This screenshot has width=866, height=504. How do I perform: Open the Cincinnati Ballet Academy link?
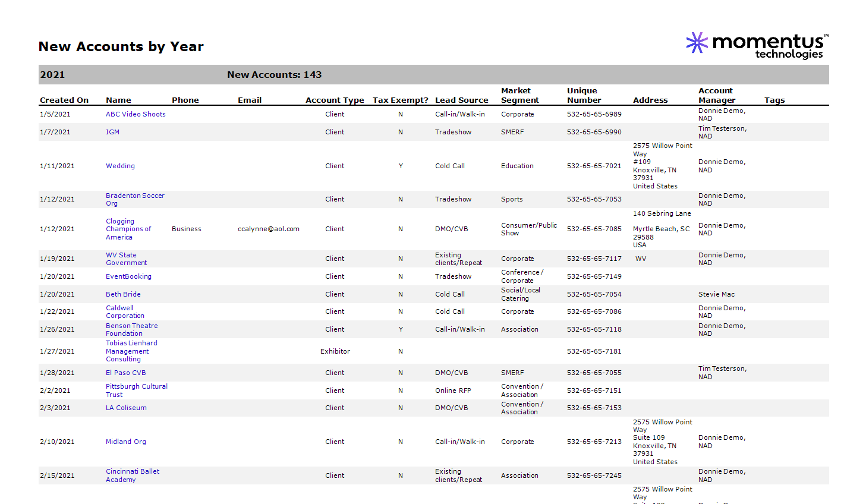click(x=133, y=475)
